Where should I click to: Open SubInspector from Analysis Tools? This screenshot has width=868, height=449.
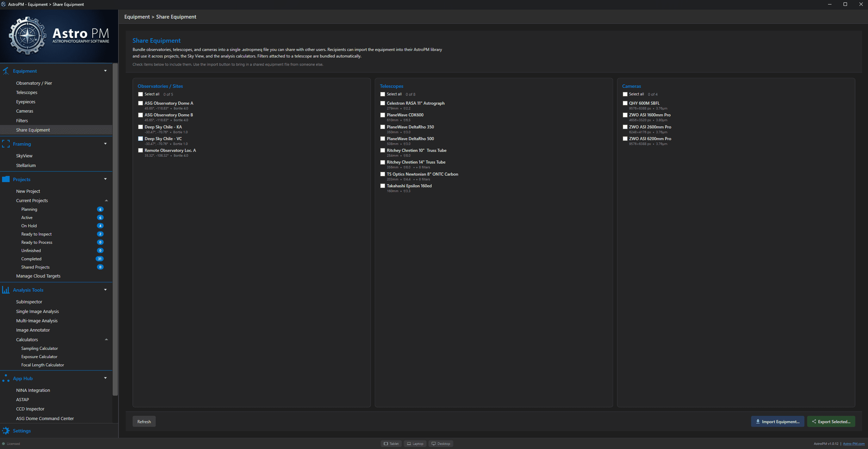(29, 302)
